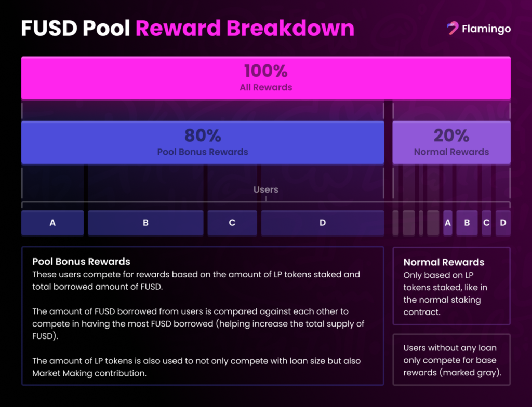Click the Flamingo brand name text
Image resolution: width=532 pixels, height=407 pixels.
pyautogui.click(x=486, y=29)
